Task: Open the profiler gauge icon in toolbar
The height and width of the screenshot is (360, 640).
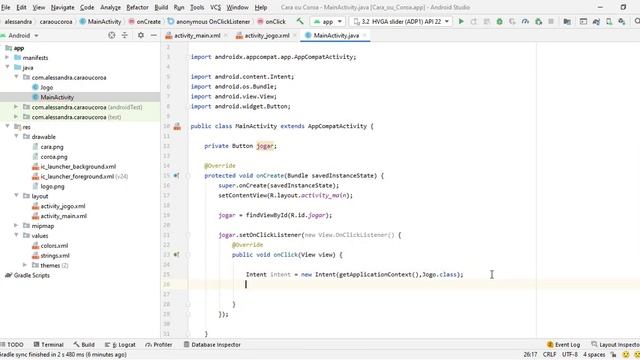Action: coord(525,21)
